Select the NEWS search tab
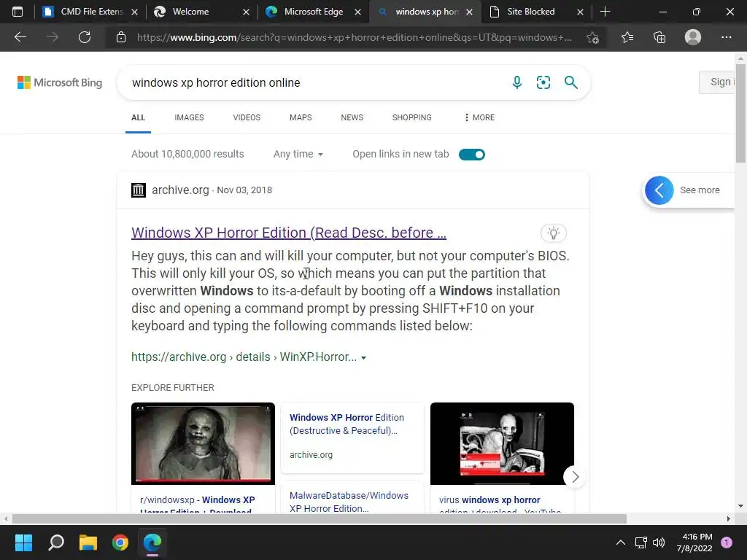The height and width of the screenshot is (560, 747). 352,117
